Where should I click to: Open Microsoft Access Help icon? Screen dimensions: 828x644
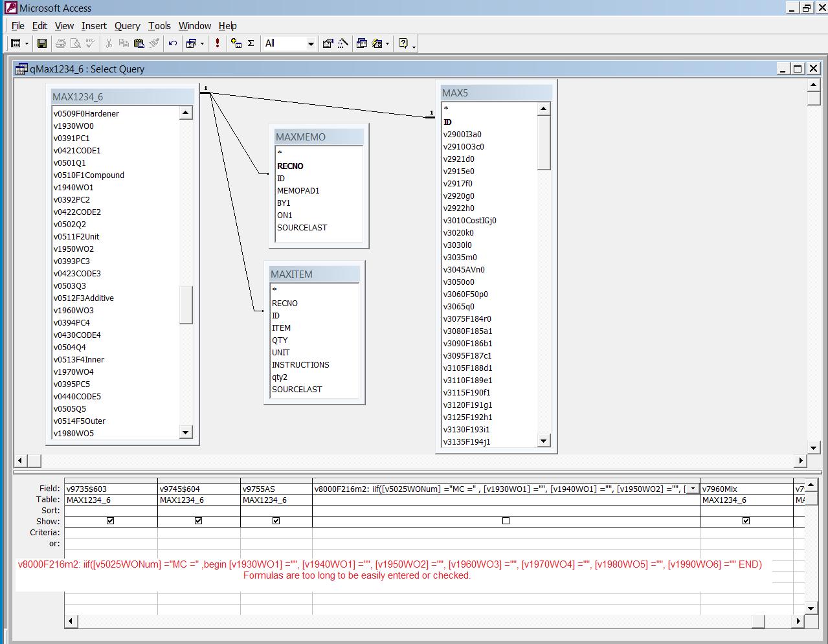coord(403,43)
